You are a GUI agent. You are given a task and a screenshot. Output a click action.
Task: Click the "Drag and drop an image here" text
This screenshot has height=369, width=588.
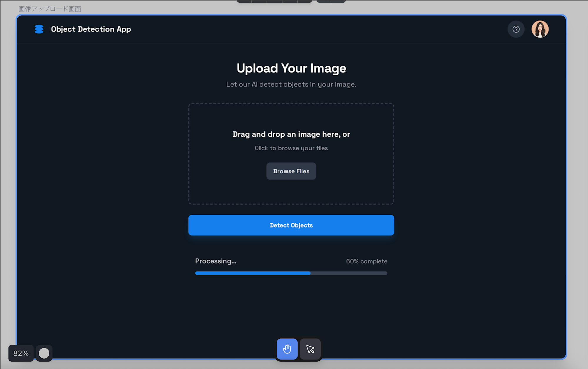[291, 134]
